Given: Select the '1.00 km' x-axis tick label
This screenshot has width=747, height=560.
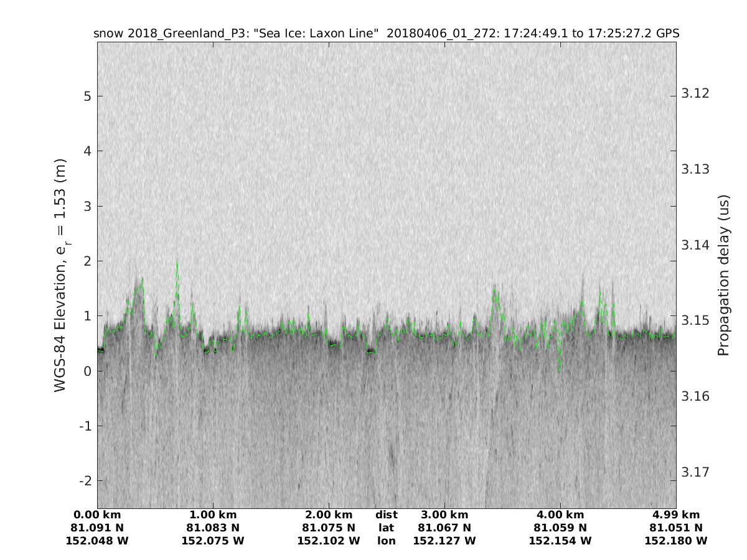Looking at the screenshot, I should click(x=213, y=515).
